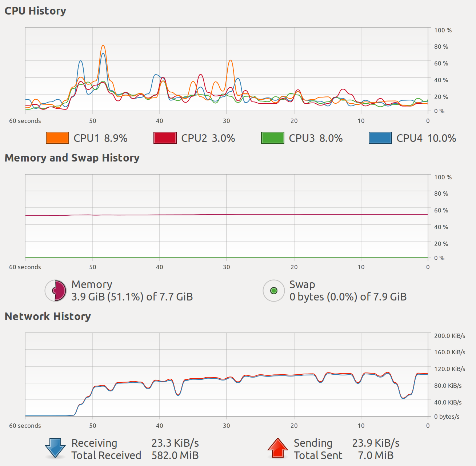
Task: Click the Memory label beside the pie
Action: [92, 284]
